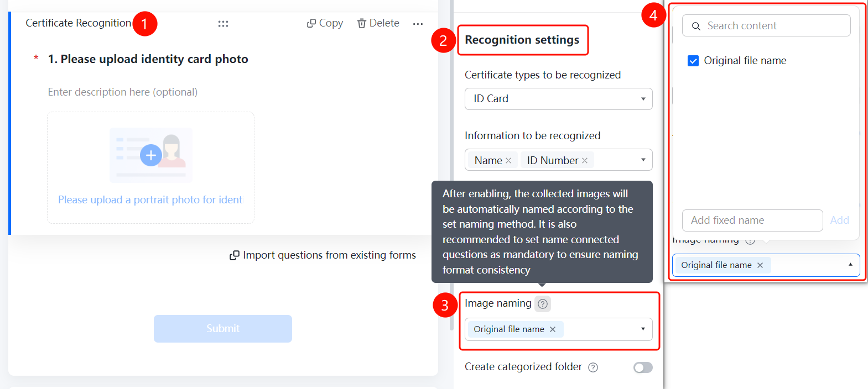This screenshot has width=868, height=389.
Task: Click the search magnifier icon
Action: tap(696, 26)
